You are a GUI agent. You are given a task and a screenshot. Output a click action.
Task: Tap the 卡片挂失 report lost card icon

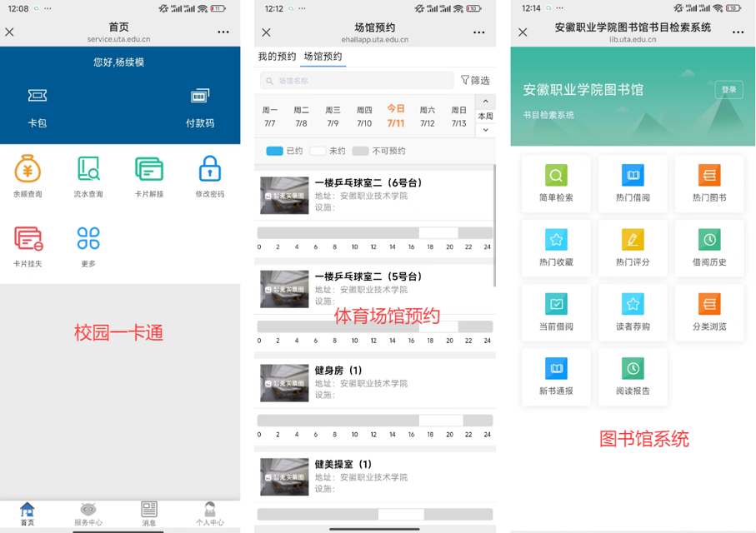pos(28,239)
